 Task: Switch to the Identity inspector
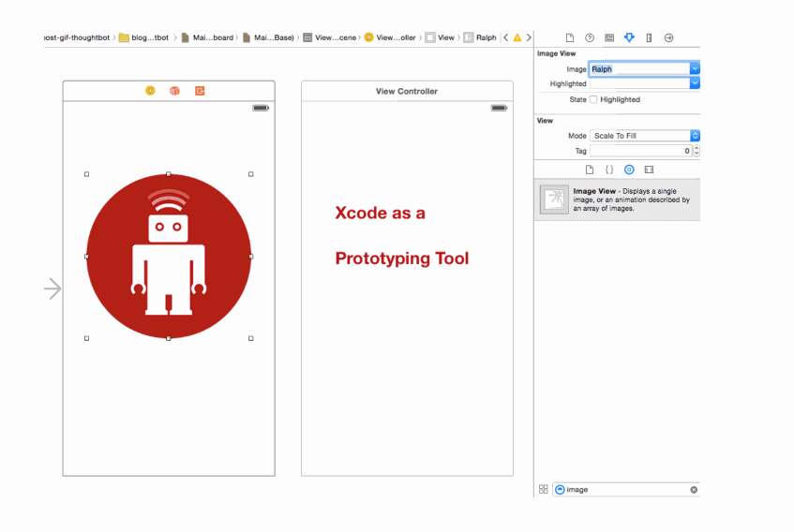point(609,37)
